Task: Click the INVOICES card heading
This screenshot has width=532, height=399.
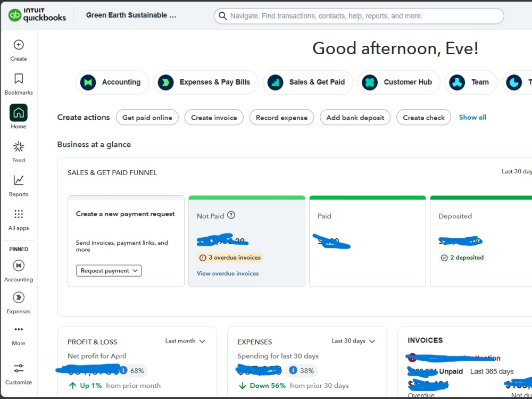Action: (x=425, y=340)
